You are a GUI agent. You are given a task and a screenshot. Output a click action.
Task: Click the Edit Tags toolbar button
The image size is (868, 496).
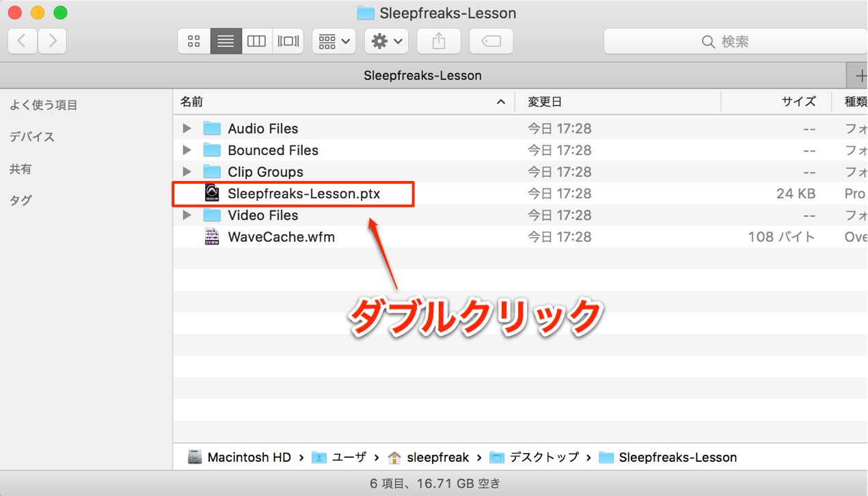[491, 42]
